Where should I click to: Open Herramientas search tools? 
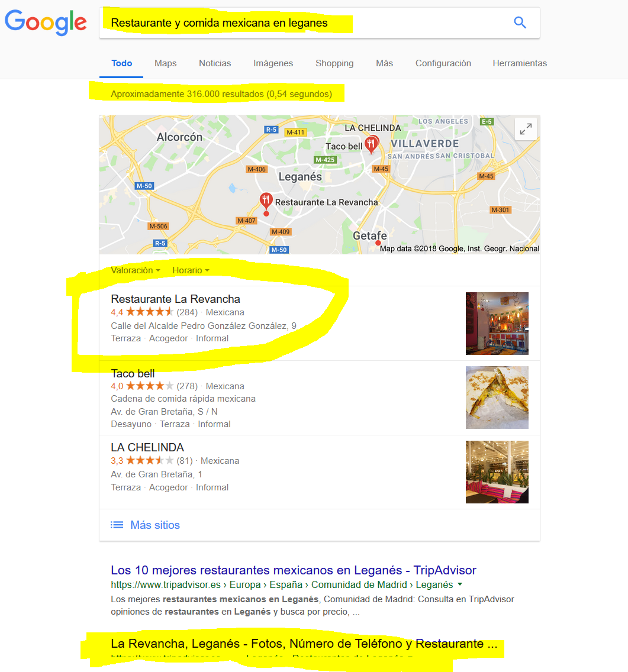520,63
